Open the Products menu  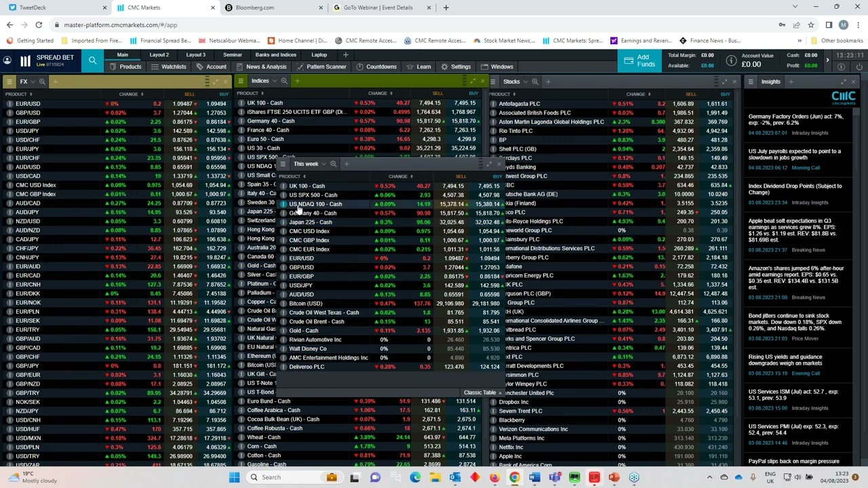[x=125, y=66]
